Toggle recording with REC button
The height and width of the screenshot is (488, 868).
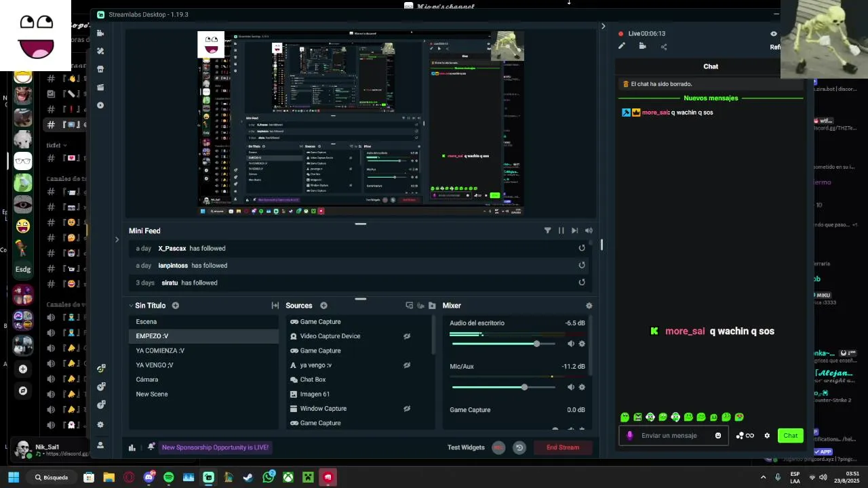[498, 447]
